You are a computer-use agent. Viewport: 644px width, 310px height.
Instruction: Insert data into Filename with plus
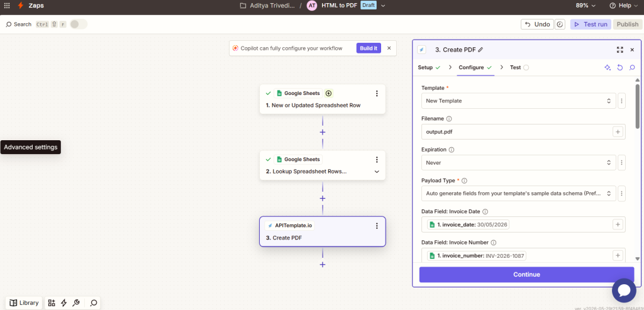pyautogui.click(x=618, y=132)
